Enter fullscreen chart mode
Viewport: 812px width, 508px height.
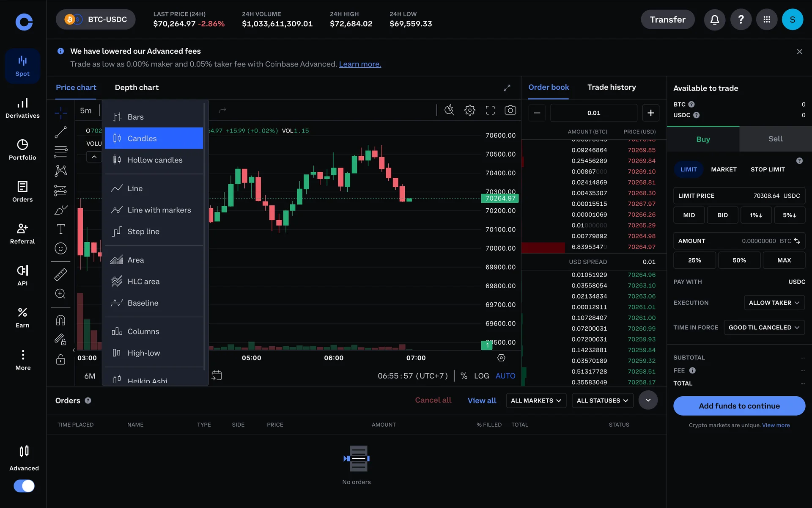click(x=490, y=110)
